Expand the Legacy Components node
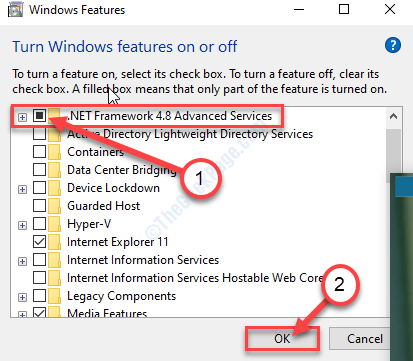The image size is (413, 361). 22,297
